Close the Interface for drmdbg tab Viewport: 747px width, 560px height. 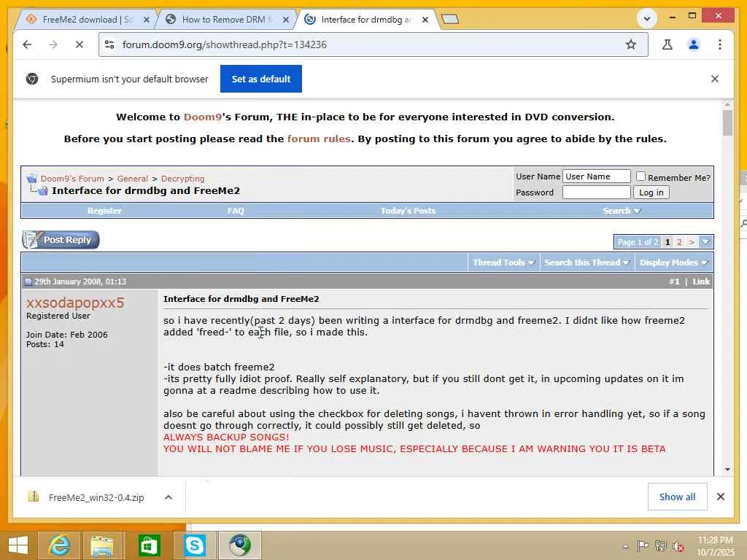pyautogui.click(x=425, y=20)
